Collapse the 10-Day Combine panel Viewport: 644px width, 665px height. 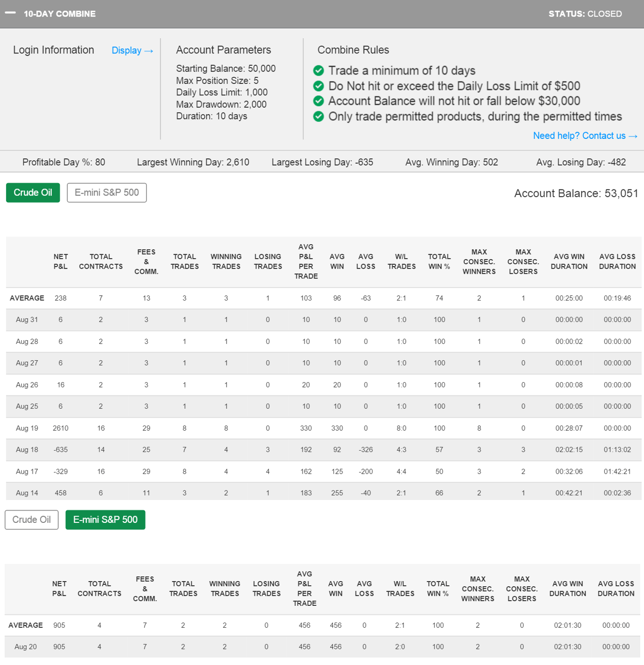click(x=11, y=13)
